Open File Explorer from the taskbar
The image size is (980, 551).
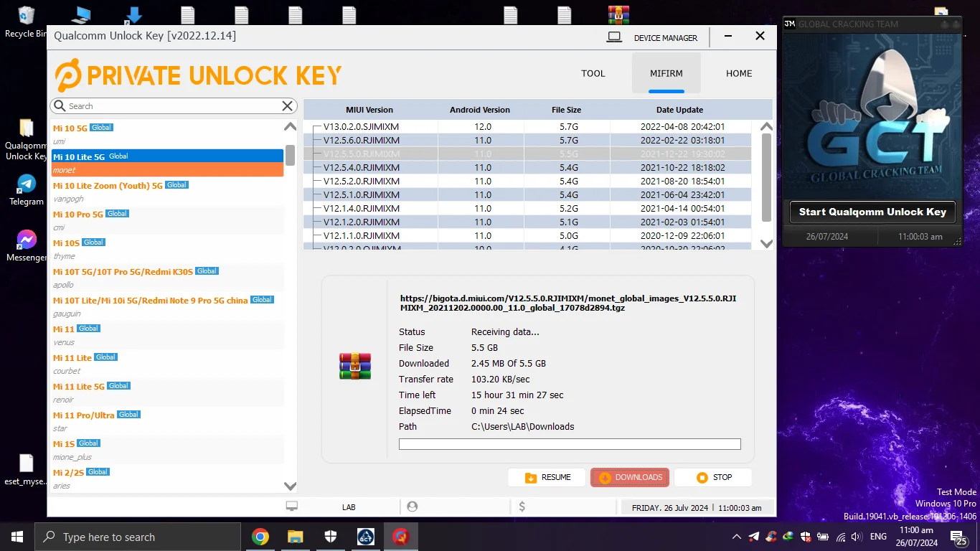[295, 537]
